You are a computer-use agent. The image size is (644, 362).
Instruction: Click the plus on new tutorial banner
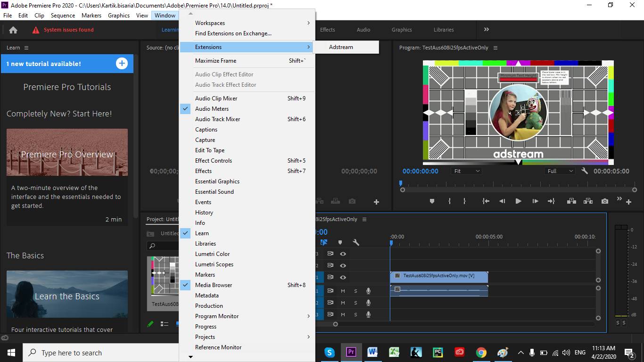[122, 64]
